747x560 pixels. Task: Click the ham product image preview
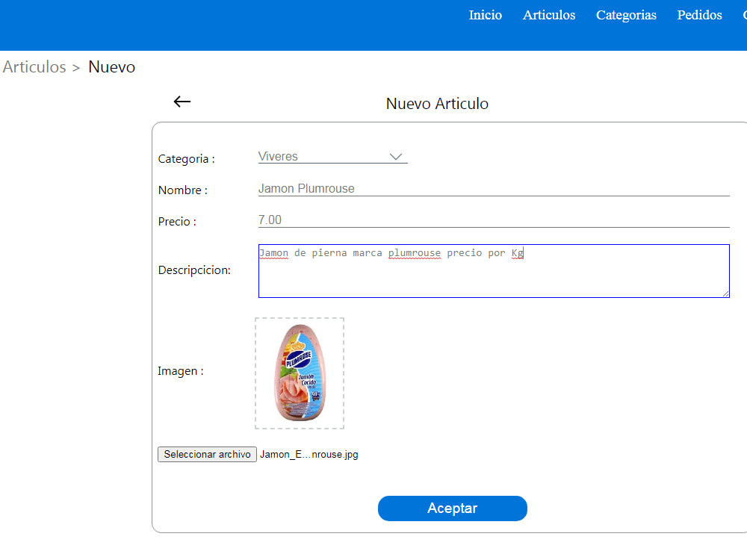(x=300, y=373)
